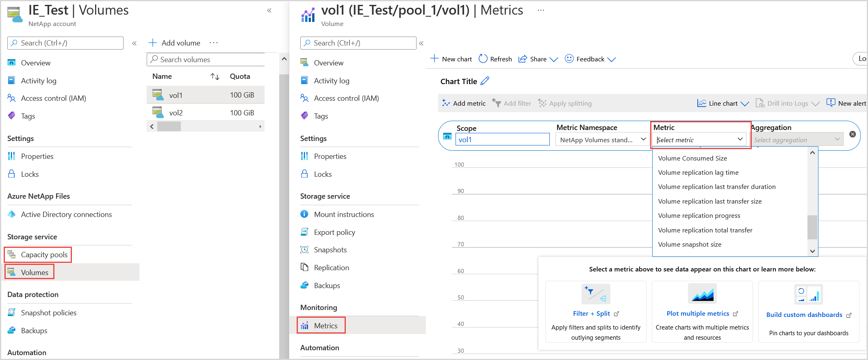Click the Name column sort arrows

click(215, 76)
